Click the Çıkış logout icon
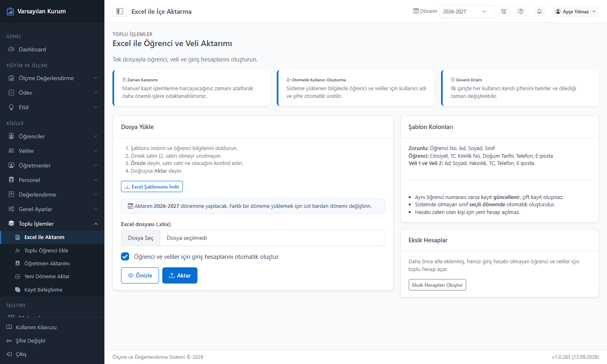The width and height of the screenshot is (607, 364). [x=9, y=354]
